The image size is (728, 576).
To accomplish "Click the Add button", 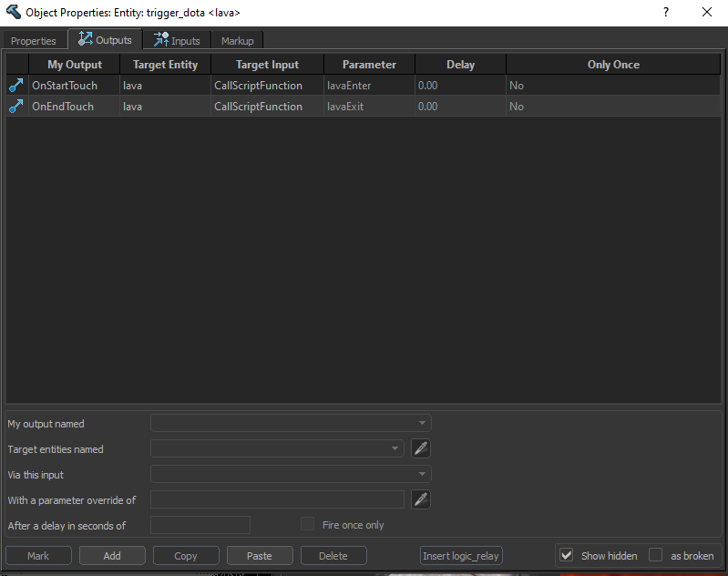I will coord(112,555).
